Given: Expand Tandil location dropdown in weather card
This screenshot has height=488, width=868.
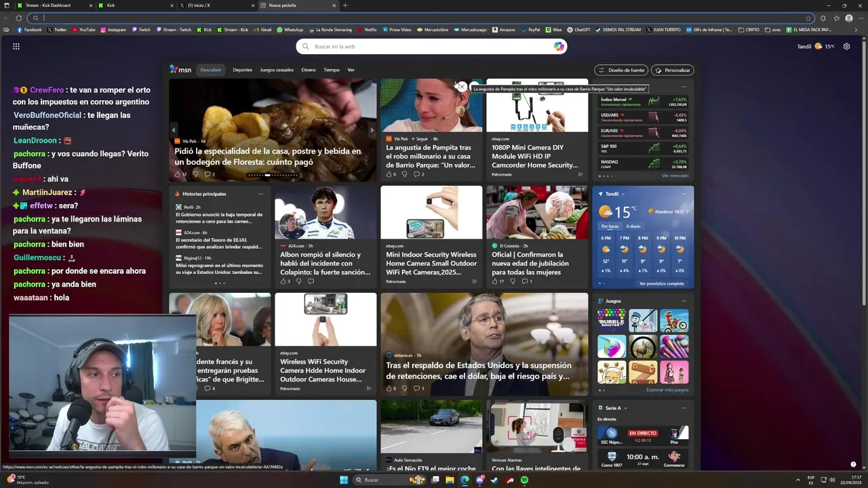Looking at the screenshot, I should pos(623,194).
